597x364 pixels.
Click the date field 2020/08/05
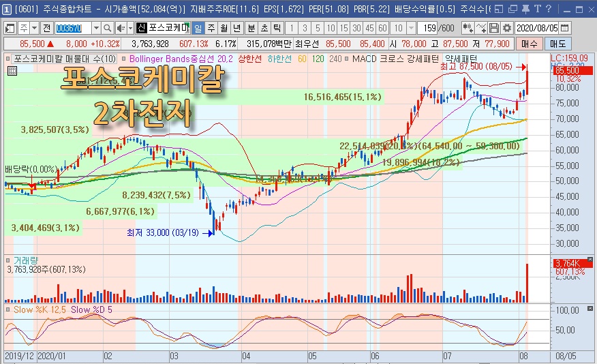537,28
